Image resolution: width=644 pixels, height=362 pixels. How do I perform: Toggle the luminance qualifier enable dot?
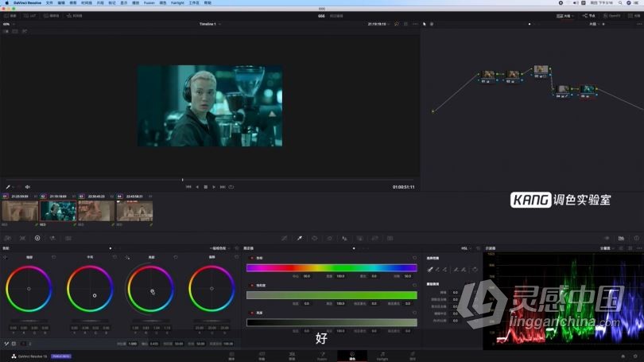pos(252,313)
